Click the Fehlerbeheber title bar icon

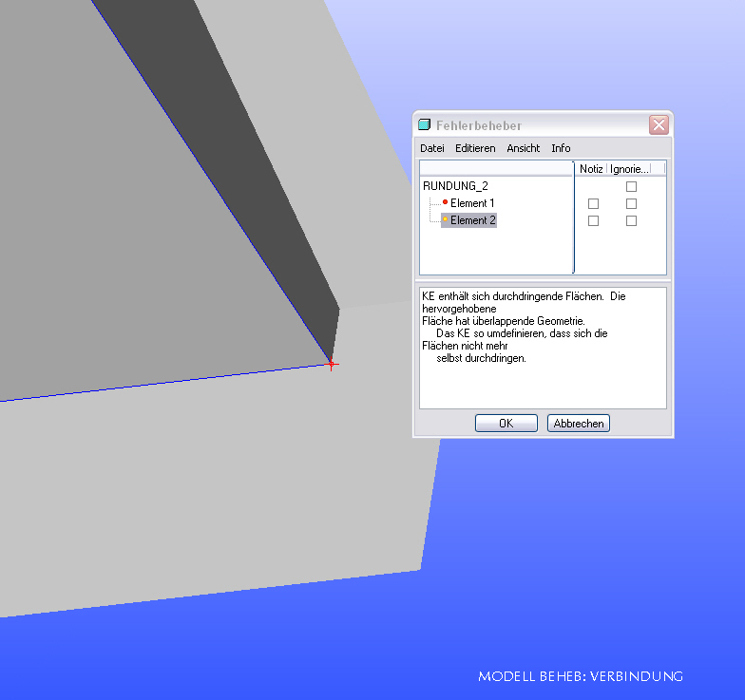424,125
